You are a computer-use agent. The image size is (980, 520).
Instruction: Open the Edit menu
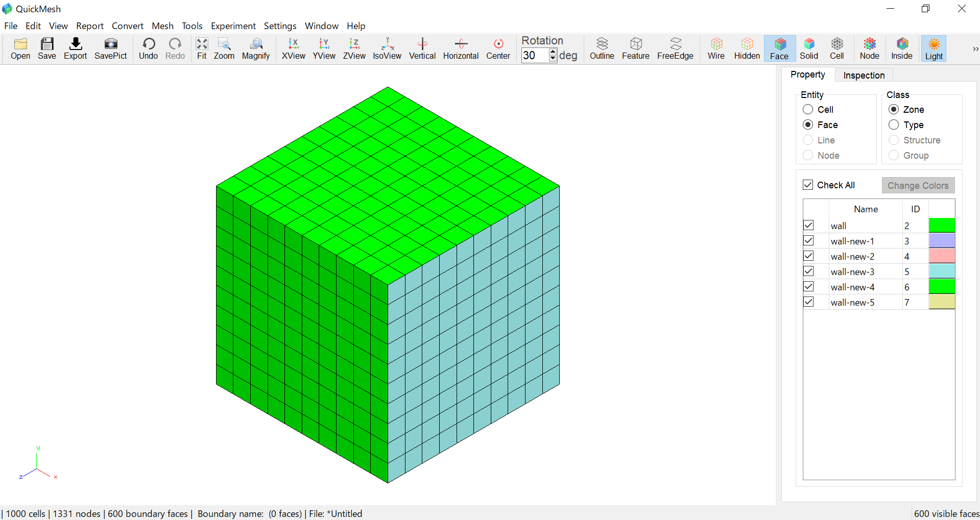pyautogui.click(x=33, y=26)
